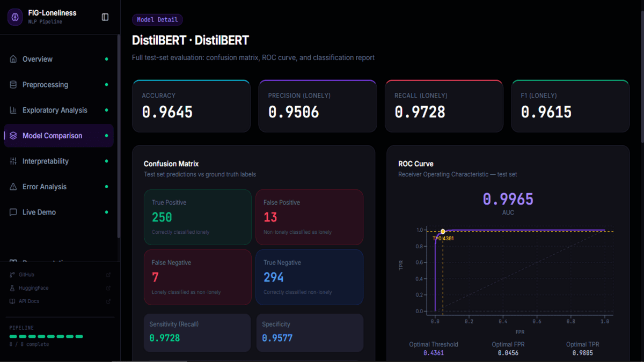The height and width of the screenshot is (362, 644).
Task: Open the GitHub link
Action: click(60, 275)
